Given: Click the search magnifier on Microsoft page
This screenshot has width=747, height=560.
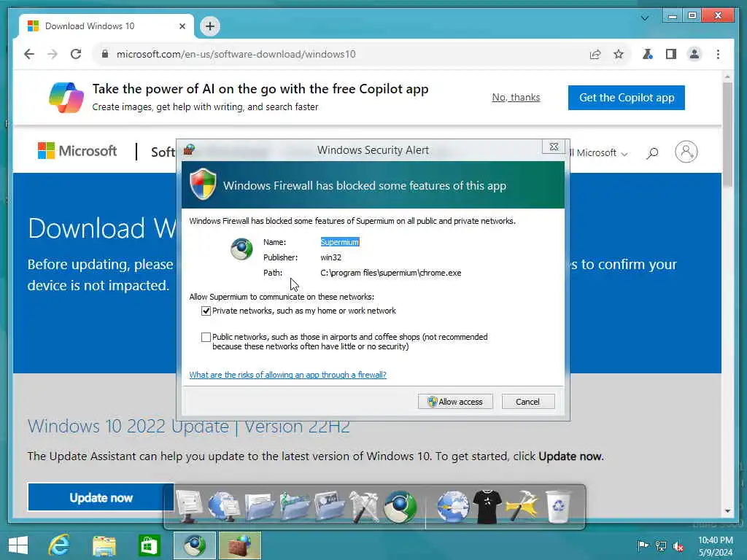Looking at the screenshot, I should (x=652, y=153).
